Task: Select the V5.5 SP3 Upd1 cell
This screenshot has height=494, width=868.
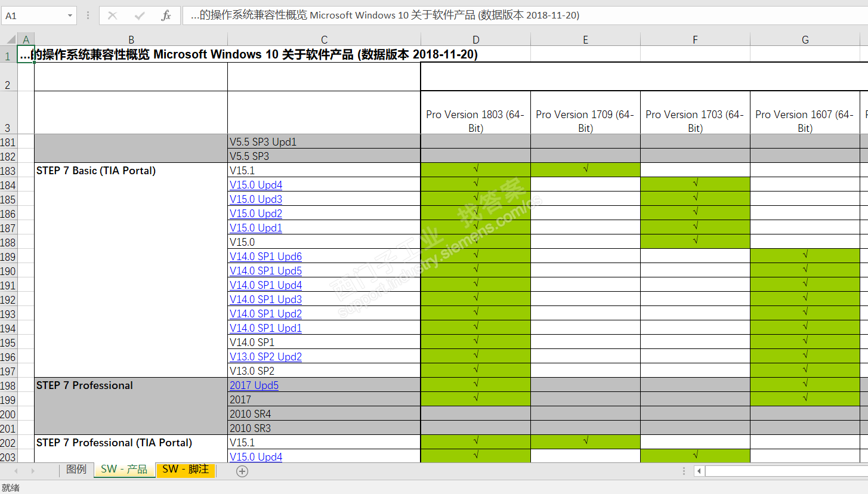Action: [x=324, y=142]
